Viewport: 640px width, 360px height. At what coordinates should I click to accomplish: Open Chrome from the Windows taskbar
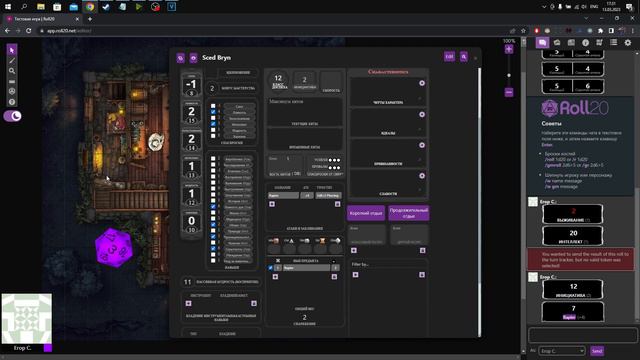pos(89,7)
